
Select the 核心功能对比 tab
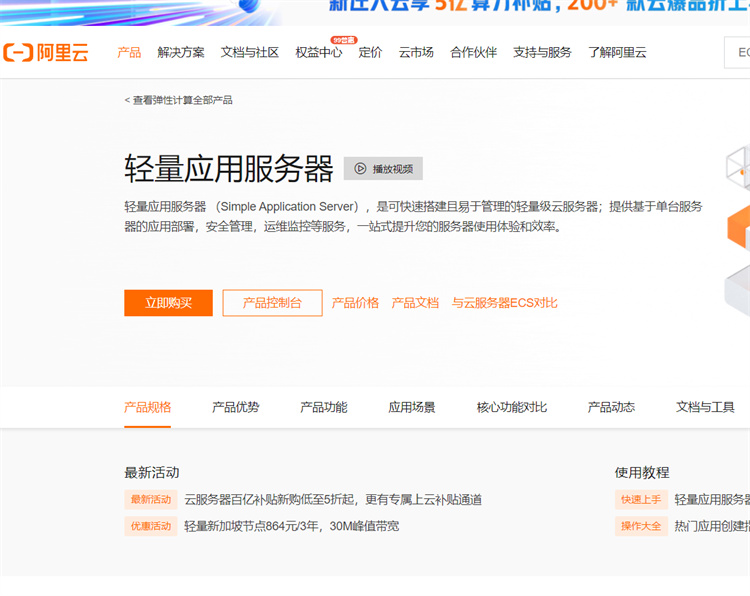512,407
